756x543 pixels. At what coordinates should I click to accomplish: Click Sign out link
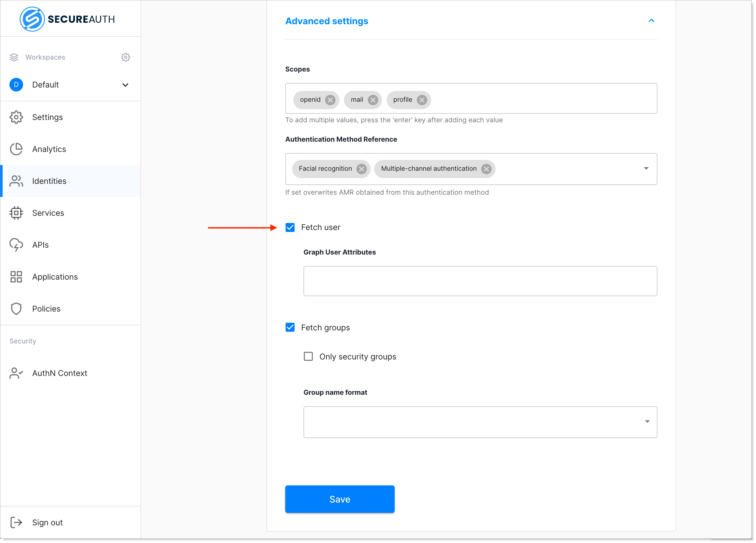47,523
